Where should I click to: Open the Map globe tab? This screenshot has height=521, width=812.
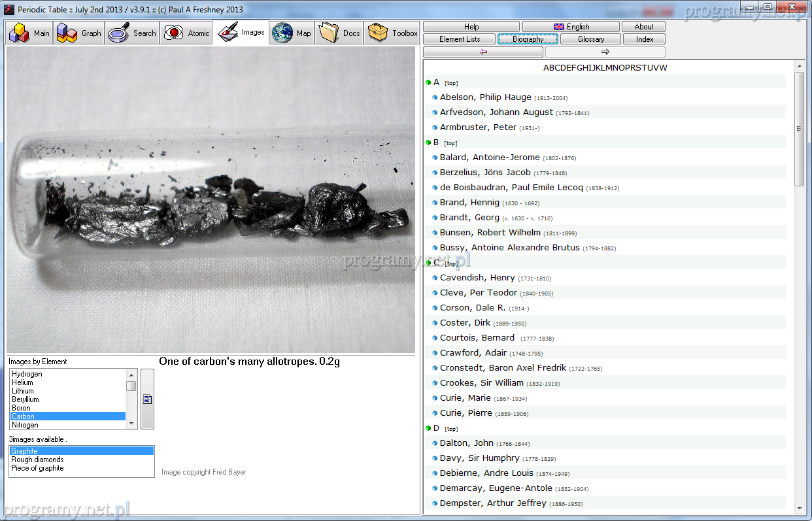(x=292, y=33)
